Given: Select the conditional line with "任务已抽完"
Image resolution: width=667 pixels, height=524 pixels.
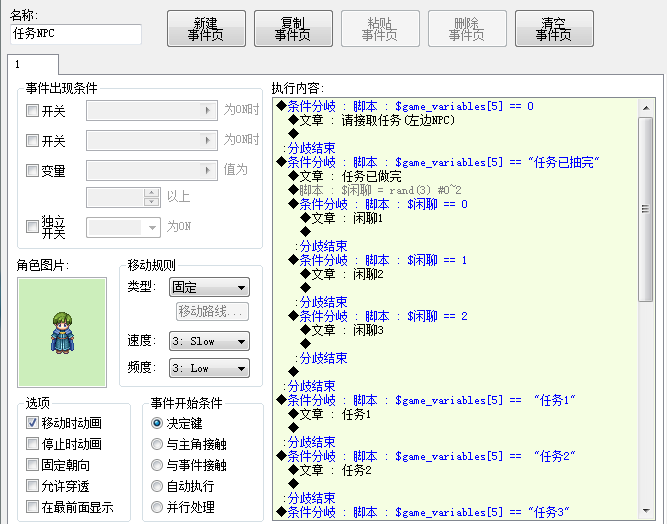Looking at the screenshot, I should (x=438, y=162).
